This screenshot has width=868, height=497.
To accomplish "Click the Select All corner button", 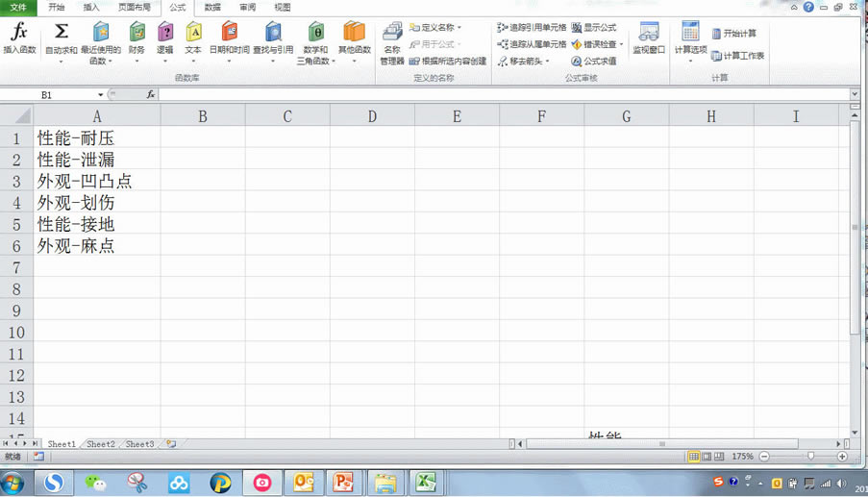I will point(16,115).
